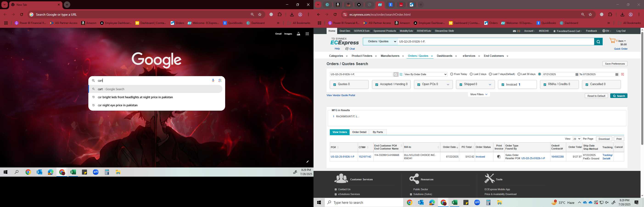Open Google apps grid on New Tab window

307,34
